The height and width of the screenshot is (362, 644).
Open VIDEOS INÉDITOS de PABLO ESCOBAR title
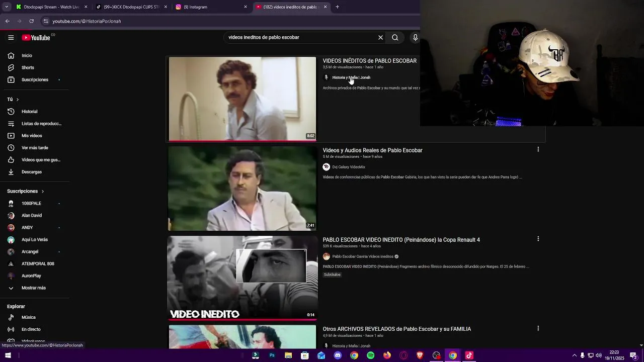click(370, 61)
